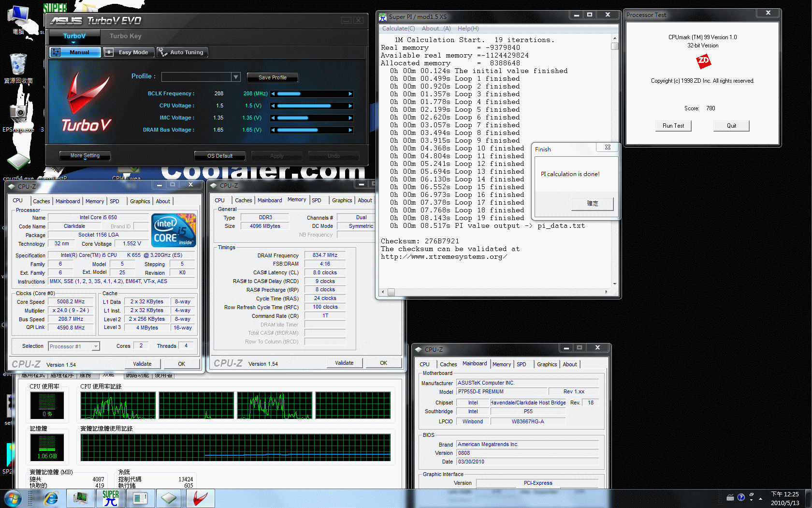Open the EPSnap.exe desktop icon
The height and width of the screenshot is (508, 812).
click(18, 118)
